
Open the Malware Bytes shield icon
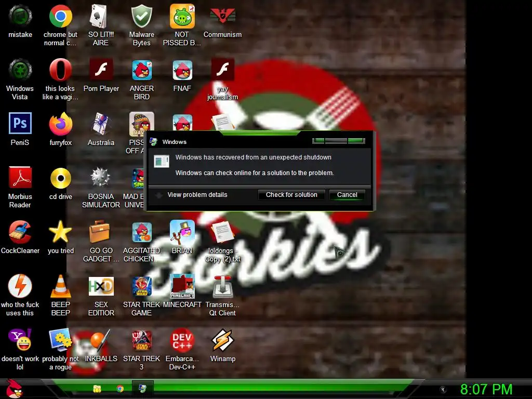pyautogui.click(x=141, y=16)
